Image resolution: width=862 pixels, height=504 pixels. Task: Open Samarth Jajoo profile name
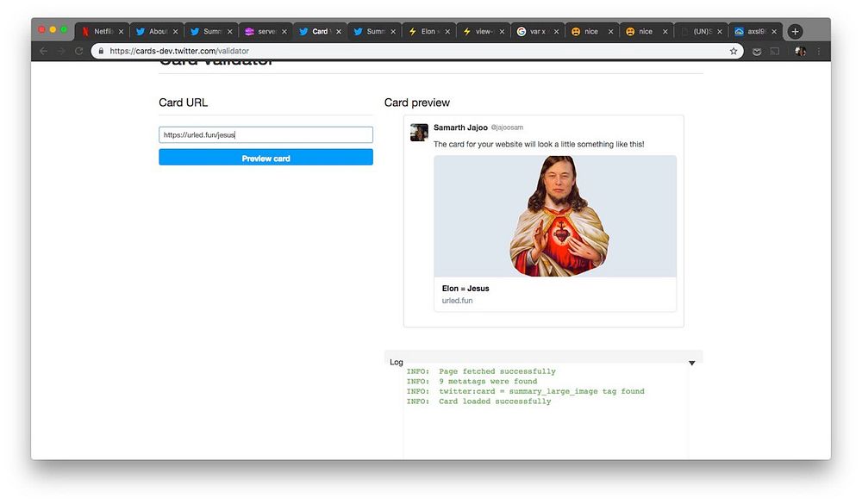tap(460, 128)
